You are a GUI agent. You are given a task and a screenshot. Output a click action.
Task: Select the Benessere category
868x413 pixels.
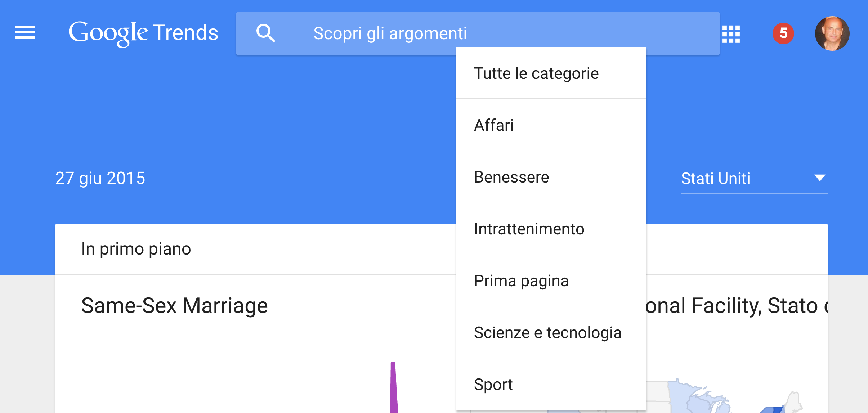(x=511, y=177)
